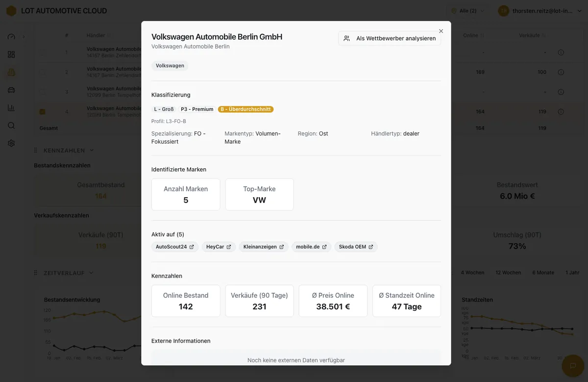
Task: Click the bar chart analytics sidebar icon
Action: 11,108
